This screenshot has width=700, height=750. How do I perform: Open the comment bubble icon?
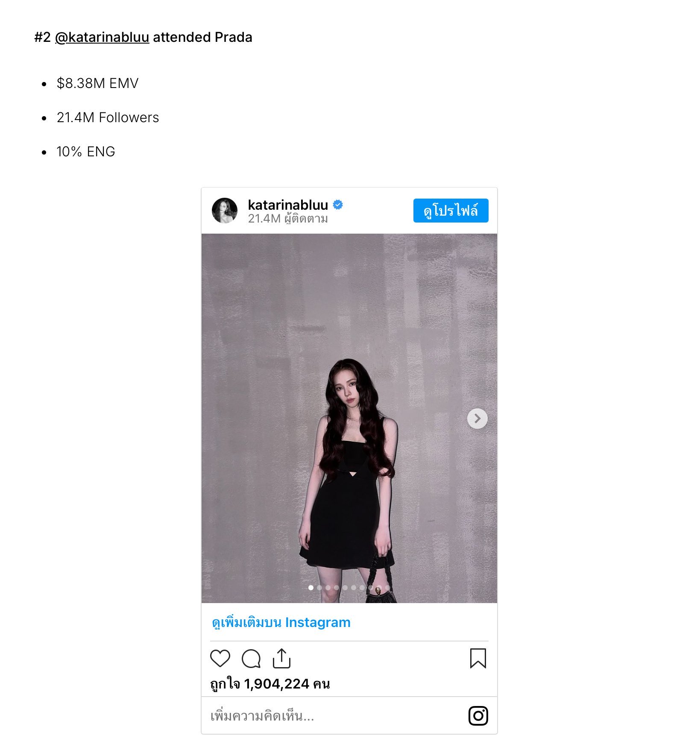click(x=251, y=658)
